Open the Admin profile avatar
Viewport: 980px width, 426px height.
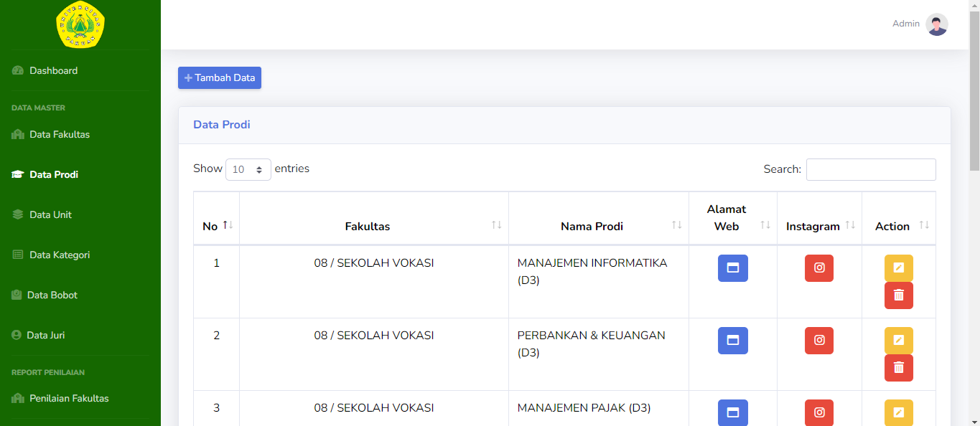pyautogui.click(x=937, y=24)
